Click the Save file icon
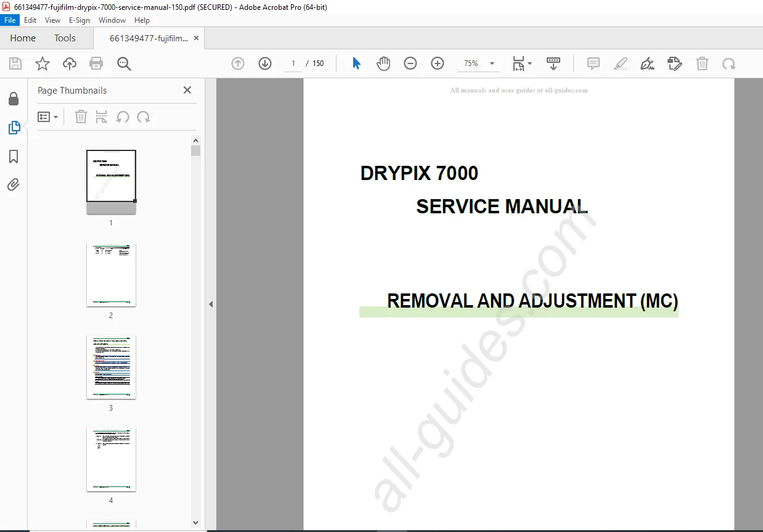 pos(15,63)
